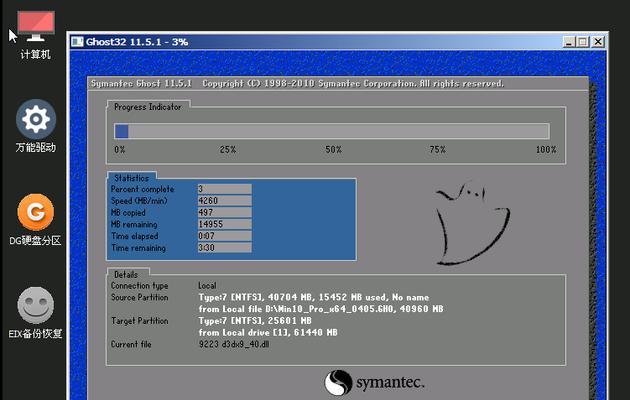Click the Ghost32 11.5.1 - 3% title text
Viewport: 630px width, 400px height.
(x=137, y=42)
